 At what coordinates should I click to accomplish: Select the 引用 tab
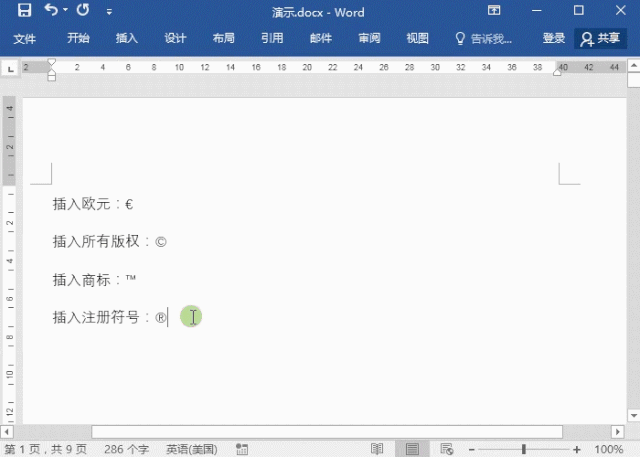point(272,38)
